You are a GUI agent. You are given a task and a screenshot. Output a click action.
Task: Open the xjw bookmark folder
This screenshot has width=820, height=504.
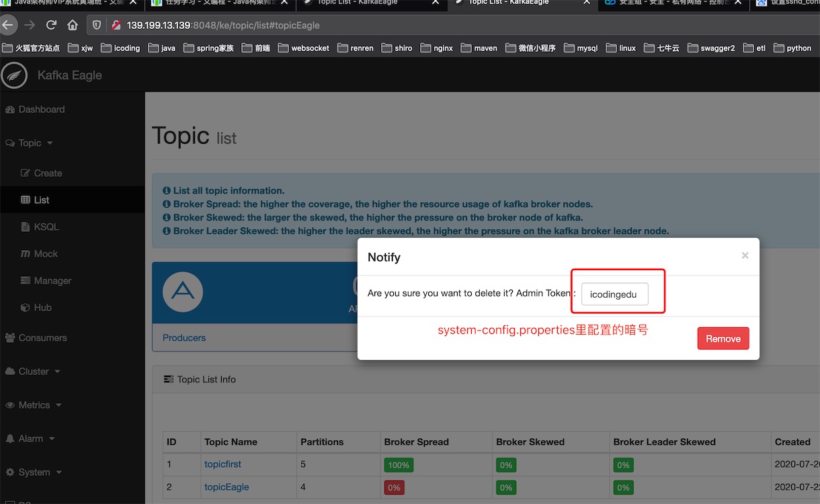pyautogui.click(x=80, y=48)
